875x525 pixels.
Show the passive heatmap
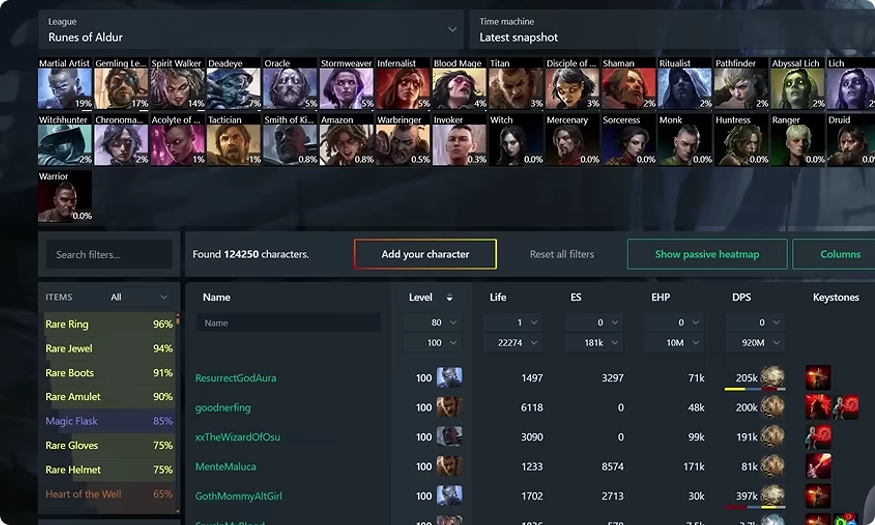(707, 254)
